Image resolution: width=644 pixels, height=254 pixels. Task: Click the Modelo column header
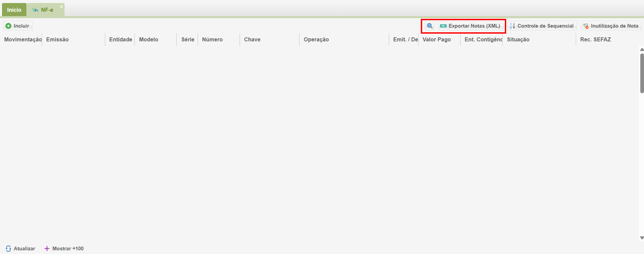tap(156, 39)
